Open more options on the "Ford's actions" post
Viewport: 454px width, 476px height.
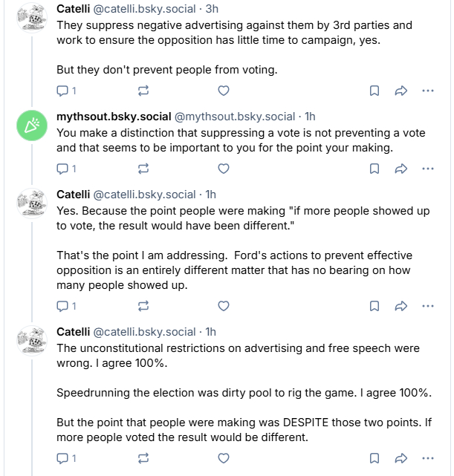coord(427,306)
